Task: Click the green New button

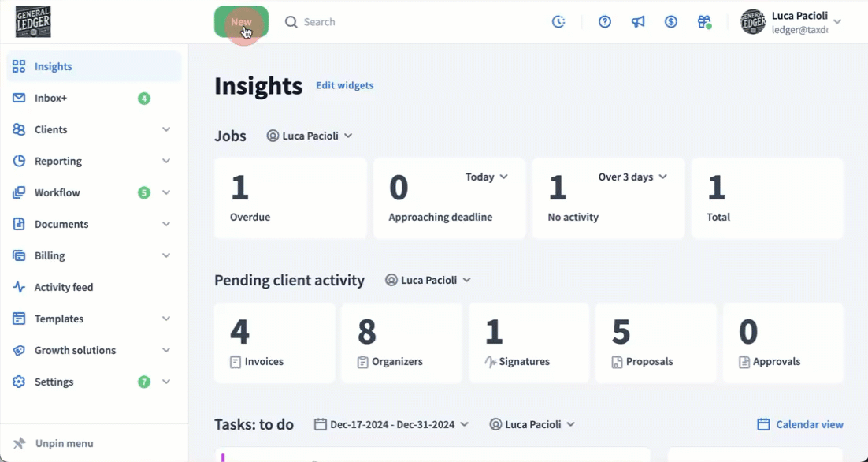Action: (x=241, y=22)
